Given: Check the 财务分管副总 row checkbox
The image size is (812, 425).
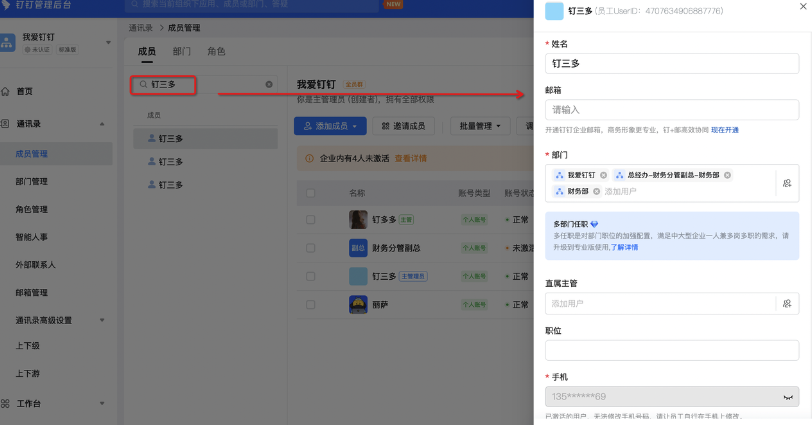Looking at the screenshot, I should [311, 248].
